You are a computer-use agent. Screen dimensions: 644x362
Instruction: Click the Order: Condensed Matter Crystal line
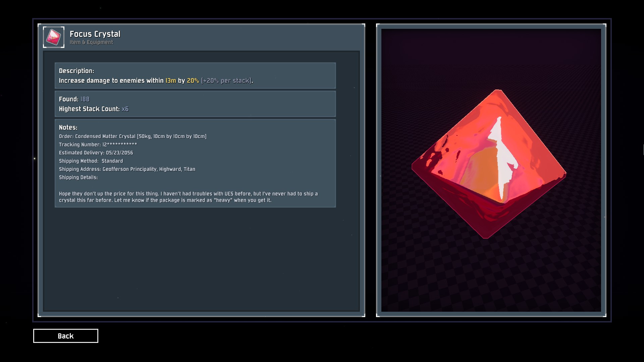point(132,136)
